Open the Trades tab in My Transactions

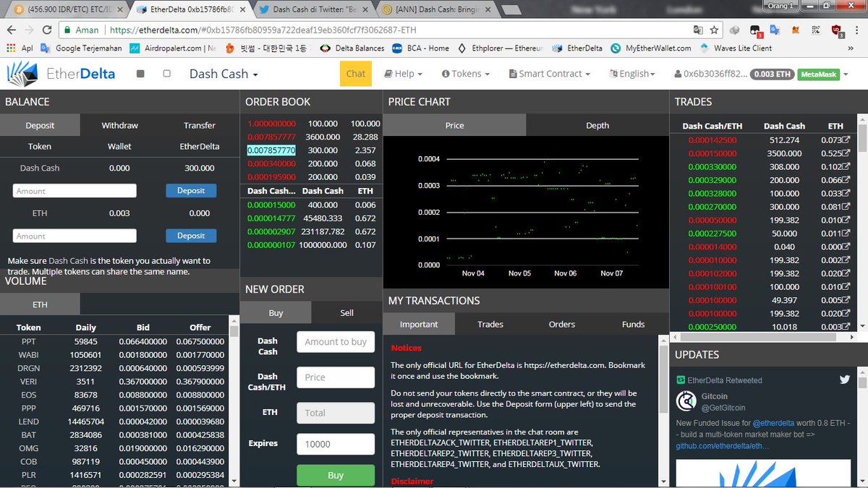click(490, 324)
